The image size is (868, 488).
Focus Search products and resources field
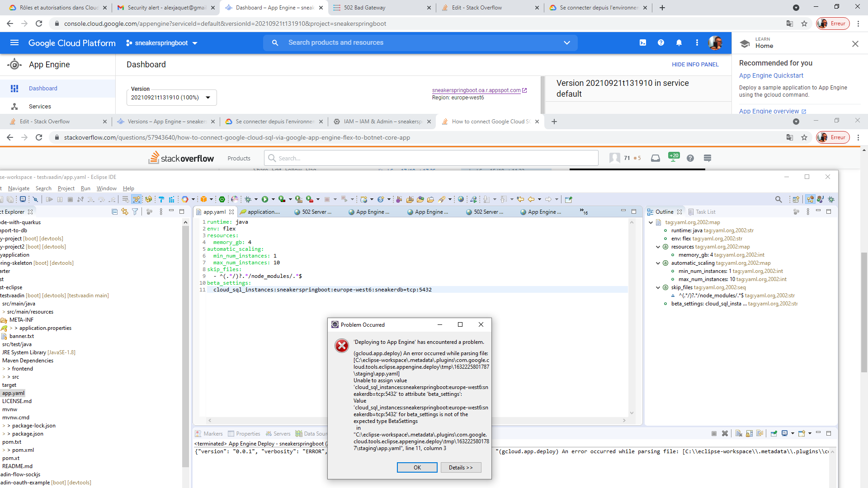pyautogui.click(x=420, y=42)
